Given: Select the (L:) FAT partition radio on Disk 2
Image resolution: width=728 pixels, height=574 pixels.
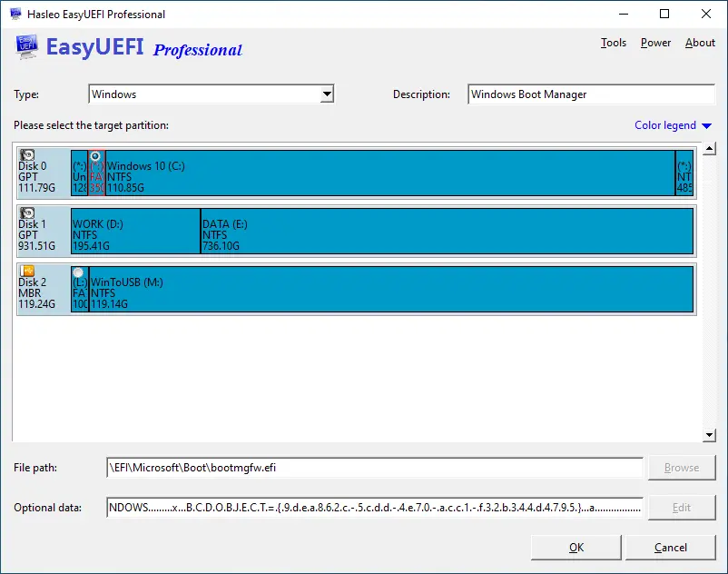Looking at the screenshot, I should 79,272.
